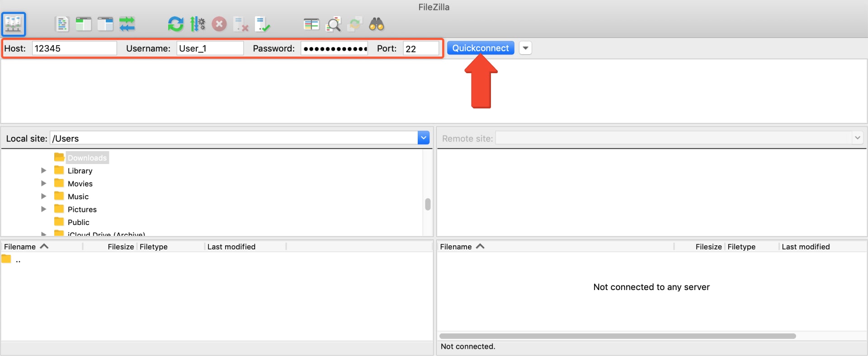Focus the Host input field
The height and width of the screenshot is (356, 868).
[75, 48]
